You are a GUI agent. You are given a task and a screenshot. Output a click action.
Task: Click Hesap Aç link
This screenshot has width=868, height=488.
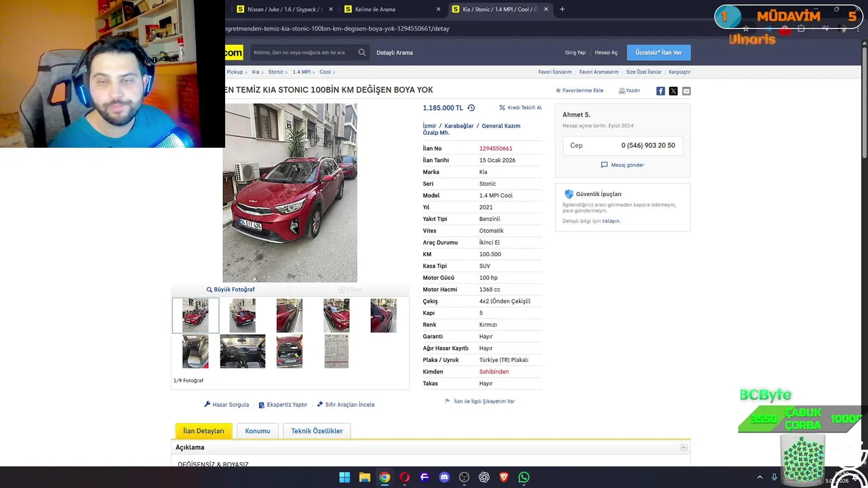pos(606,52)
